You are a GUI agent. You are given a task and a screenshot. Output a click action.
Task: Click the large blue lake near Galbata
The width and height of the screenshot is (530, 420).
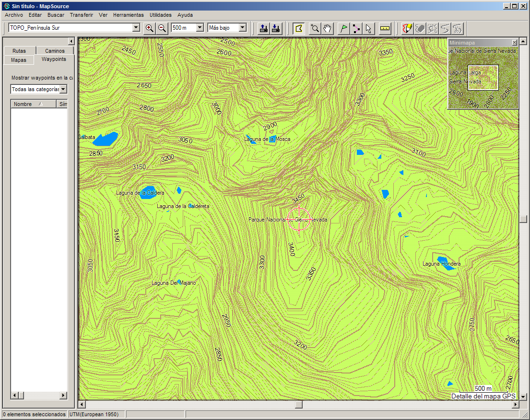pos(105,139)
